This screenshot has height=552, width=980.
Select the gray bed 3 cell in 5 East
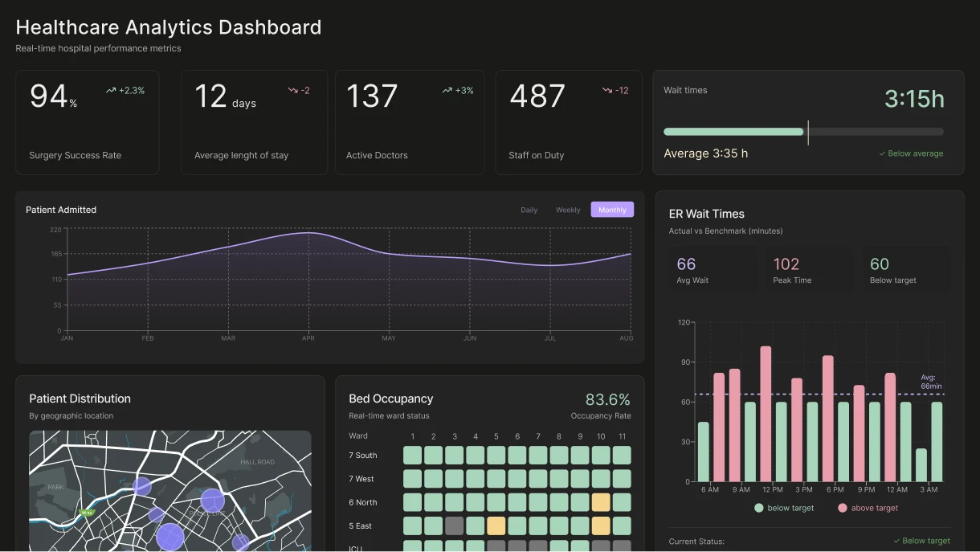point(455,526)
